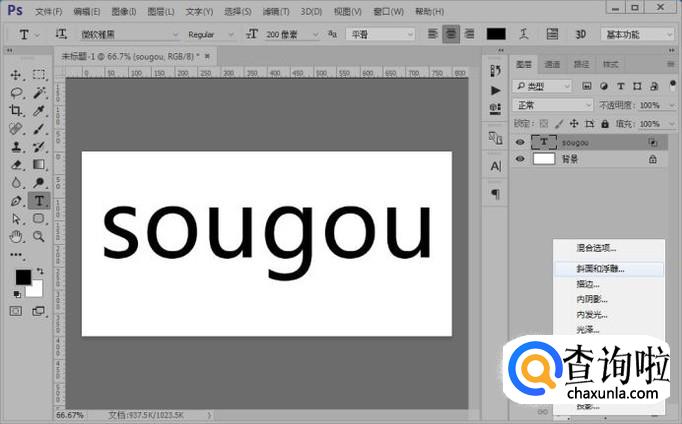This screenshot has height=424, width=682.
Task: Select the Path Selection tool
Action: pos(16,218)
